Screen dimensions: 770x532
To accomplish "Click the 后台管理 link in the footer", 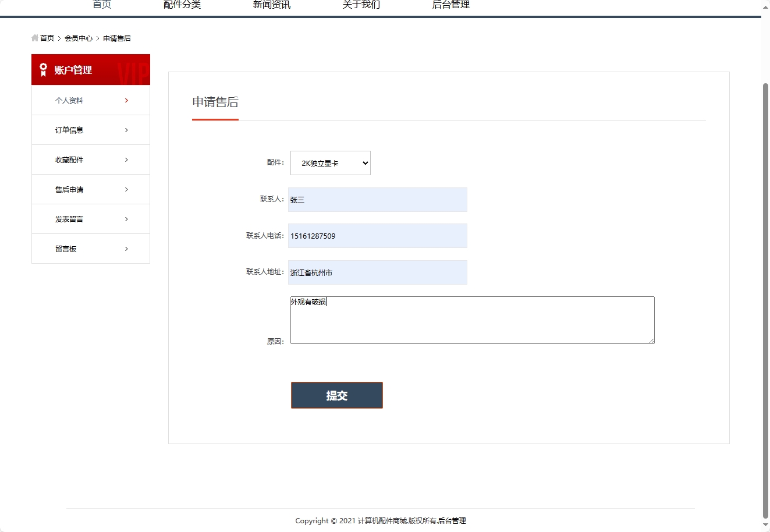I will tap(452, 521).
